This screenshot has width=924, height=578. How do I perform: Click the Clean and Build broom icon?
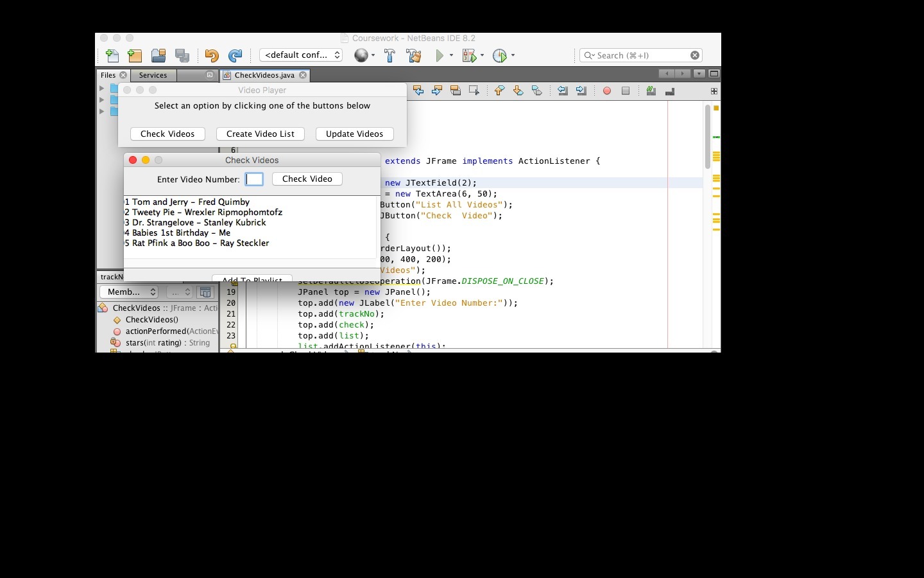coord(414,56)
